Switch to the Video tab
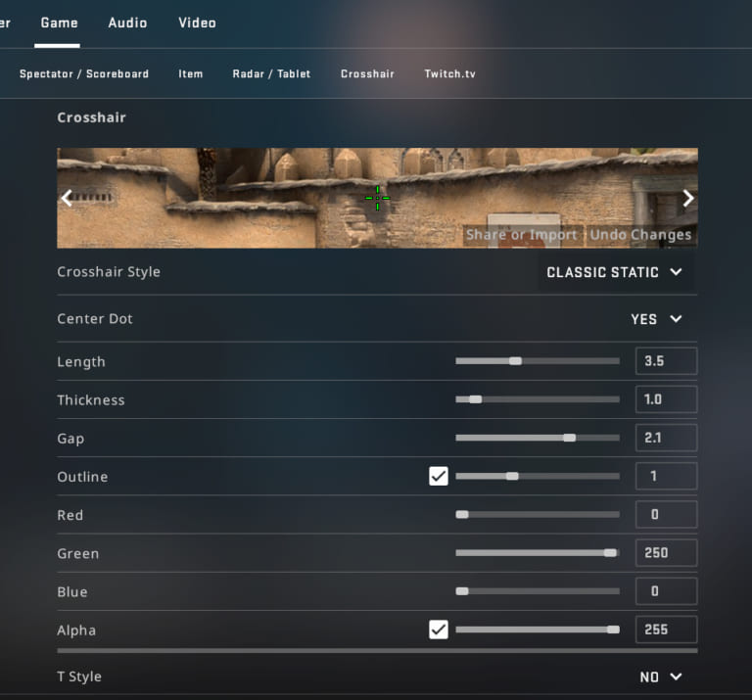The width and height of the screenshot is (752, 700). coord(197,23)
